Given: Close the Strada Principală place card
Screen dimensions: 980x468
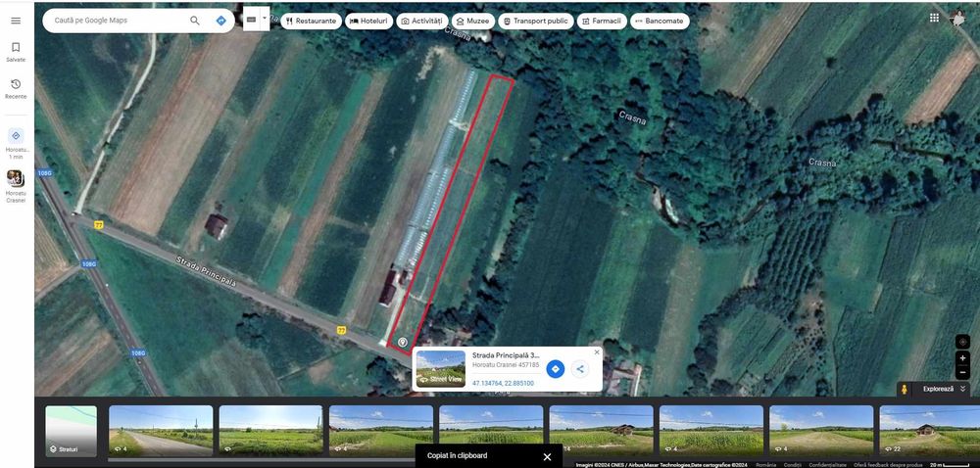Looking at the screenshot, I should point(596,352).
